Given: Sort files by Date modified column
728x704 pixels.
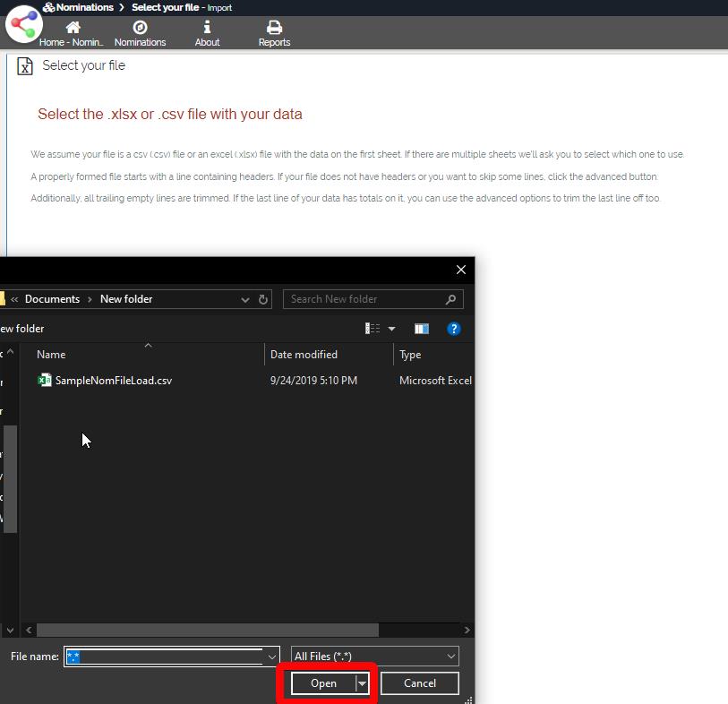Looking at the screenshot, I should [304, 355].
